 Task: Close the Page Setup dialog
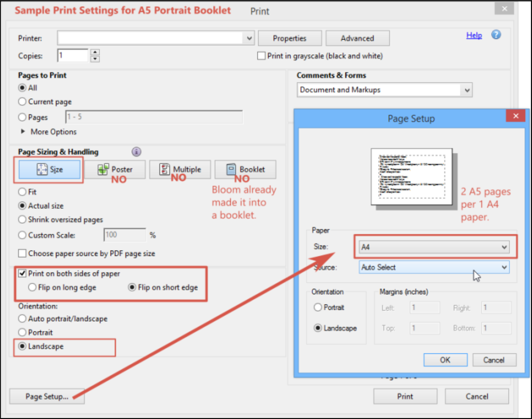[515, 116]
